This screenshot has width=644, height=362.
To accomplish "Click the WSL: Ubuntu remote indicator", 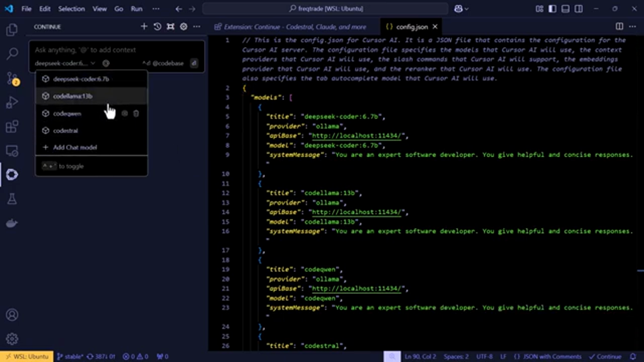I will point(27,356).
